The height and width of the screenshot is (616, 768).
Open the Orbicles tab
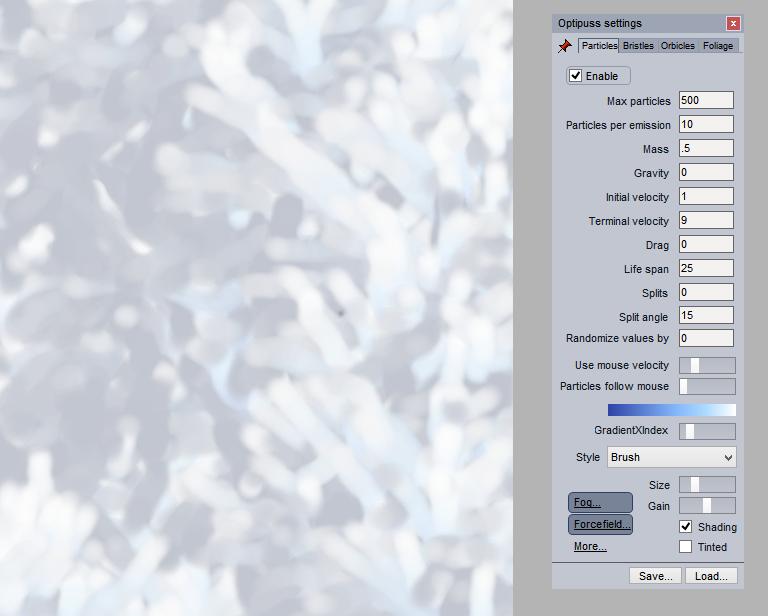[677, 46]
